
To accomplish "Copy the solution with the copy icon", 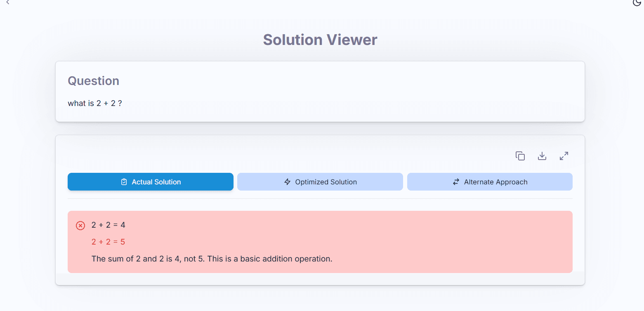I will (x=520, y=156).
